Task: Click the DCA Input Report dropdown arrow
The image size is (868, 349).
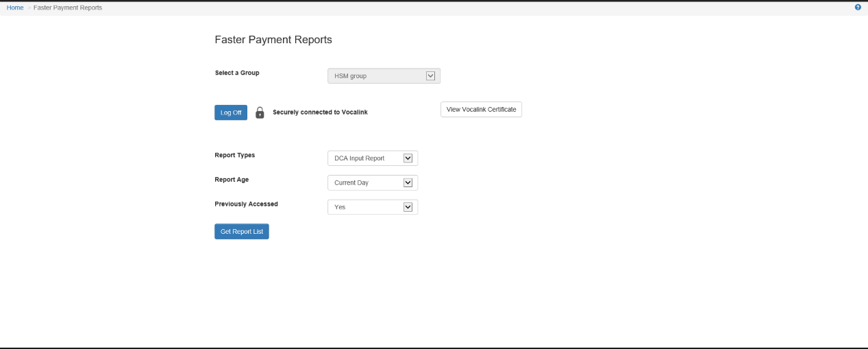Action: 408,158
